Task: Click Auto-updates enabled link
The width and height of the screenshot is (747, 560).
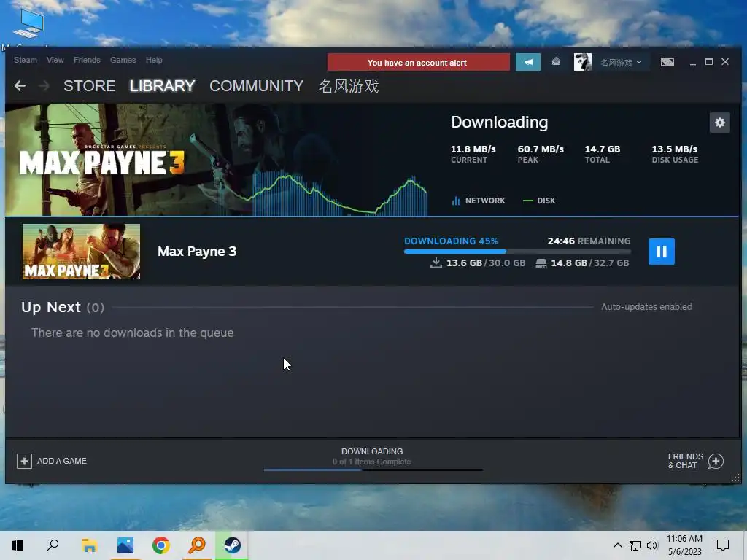Action: (x=646, y=307)
